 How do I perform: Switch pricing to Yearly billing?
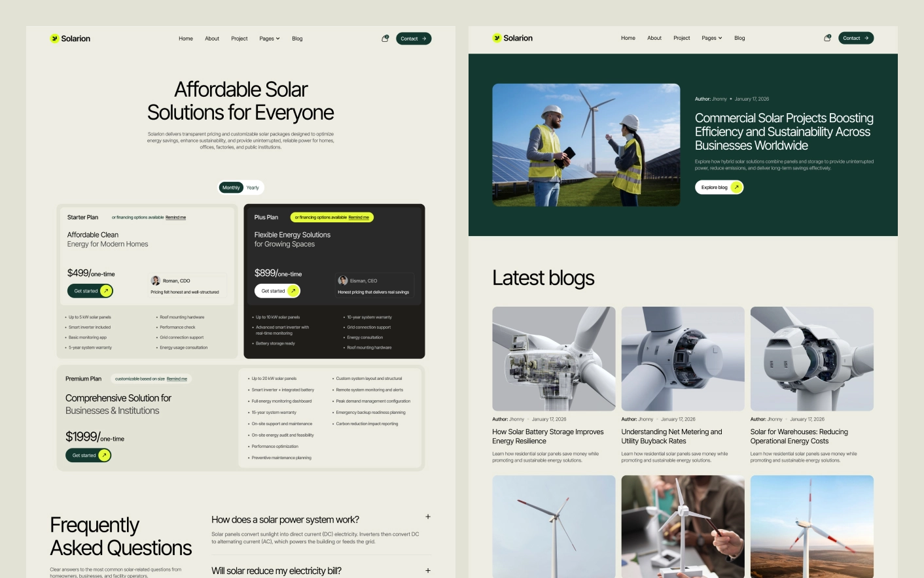coord(253,188)
